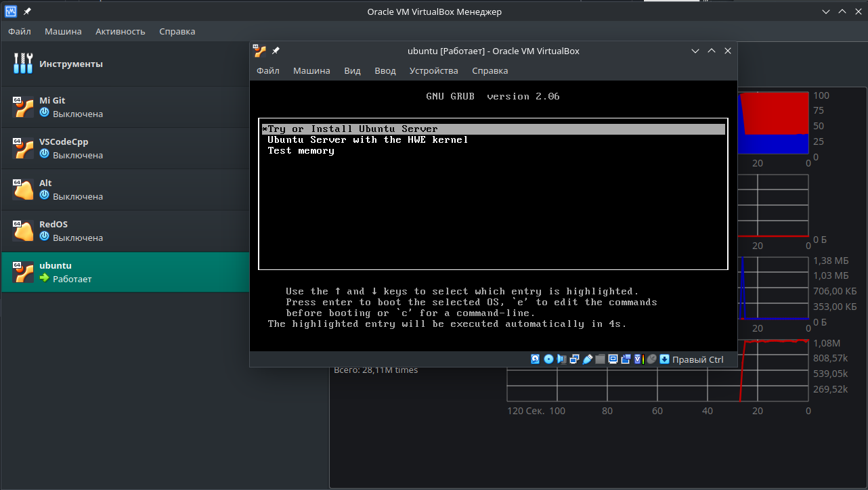Click the recording indicator status icon
868x490 pixels.
pyautogui.click(x=626, y=359)
